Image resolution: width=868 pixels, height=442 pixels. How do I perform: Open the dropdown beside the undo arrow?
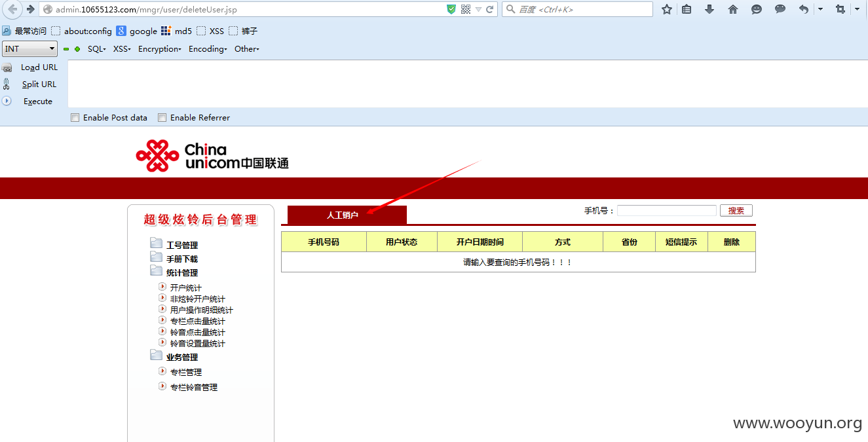820,9
